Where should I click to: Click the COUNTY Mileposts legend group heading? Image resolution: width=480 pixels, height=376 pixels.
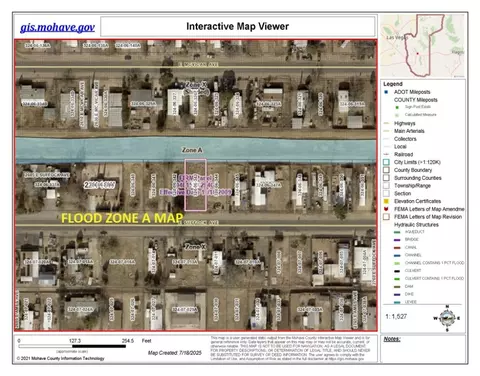(415, 100)
